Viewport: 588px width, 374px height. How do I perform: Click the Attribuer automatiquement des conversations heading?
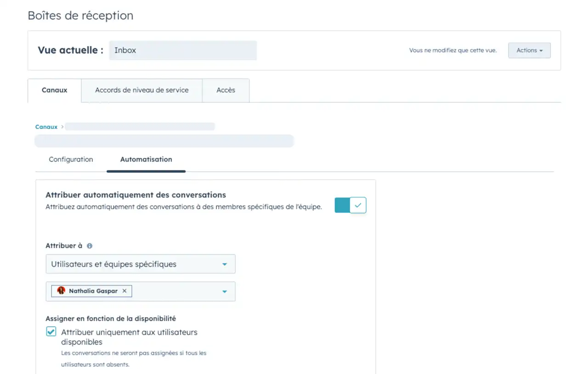click(136, 195)
